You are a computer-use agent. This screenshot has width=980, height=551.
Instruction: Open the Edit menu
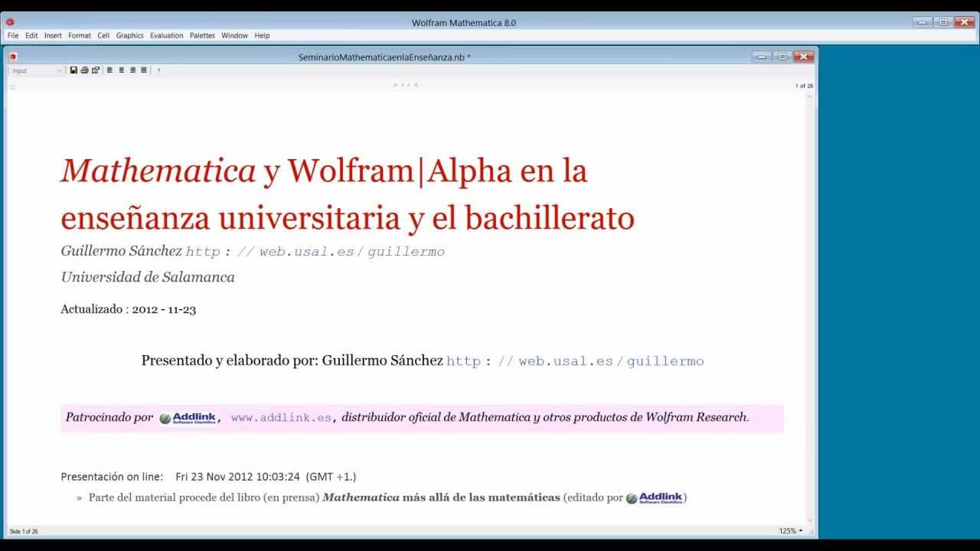pos(31,35)
